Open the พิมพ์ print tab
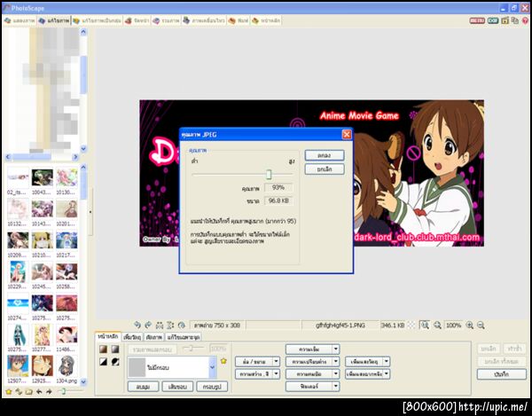532x416 pixels. click(239, 20)
